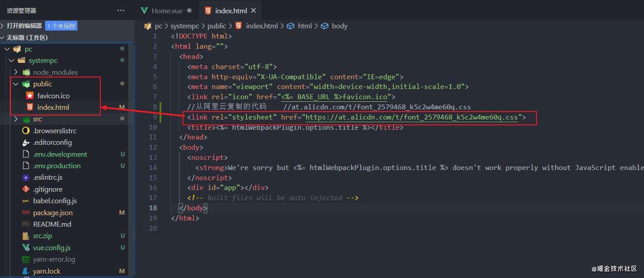The height and width of the screenshot is (278, 644).
Task: Open the .browserslistrc file
Action: tap(55, 131)
